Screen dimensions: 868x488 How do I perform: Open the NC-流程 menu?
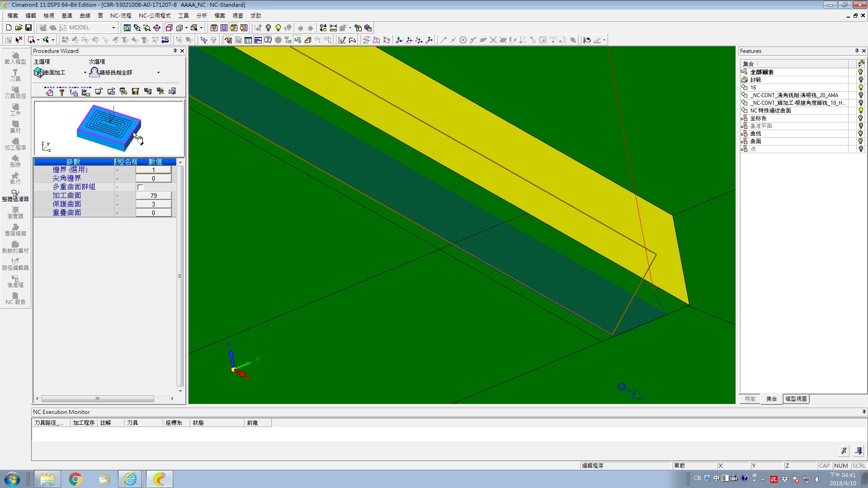121,15
